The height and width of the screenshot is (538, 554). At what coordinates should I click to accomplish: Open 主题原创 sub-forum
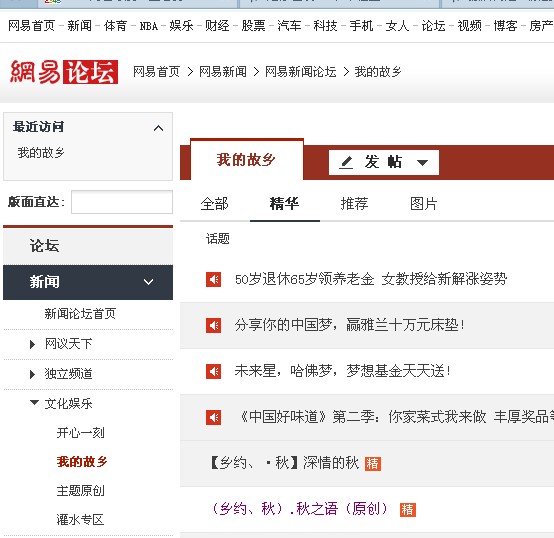(81, 491)
